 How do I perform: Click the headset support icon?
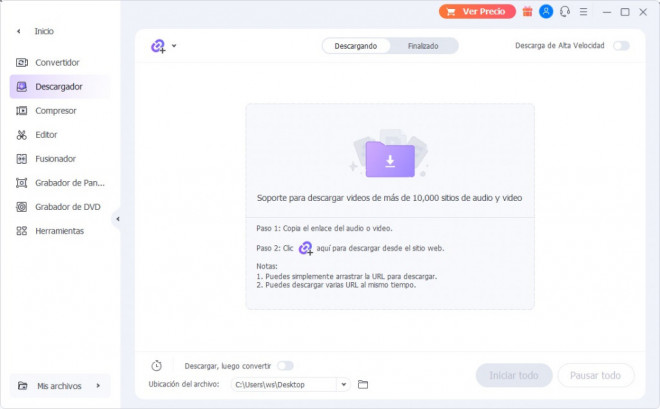point(565,12)
